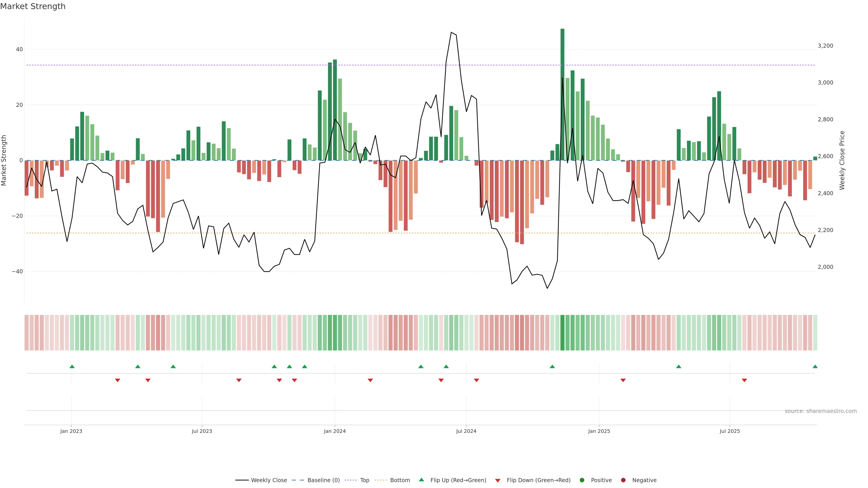Click the Weekly Close Price axis title

842,160
